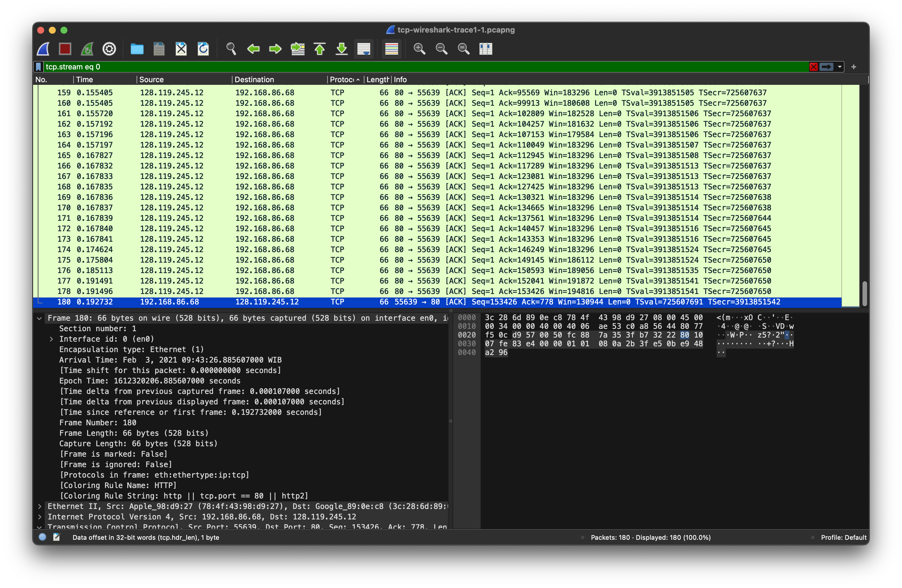Collapse Transmission Control Protocol section
The image size is (902, 588).
point(40,527)
